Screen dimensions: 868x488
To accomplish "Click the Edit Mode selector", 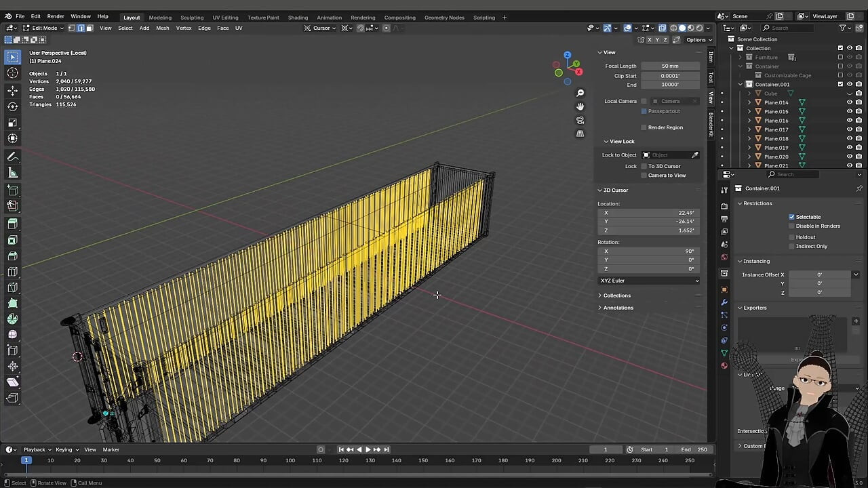I will (43, 28).
